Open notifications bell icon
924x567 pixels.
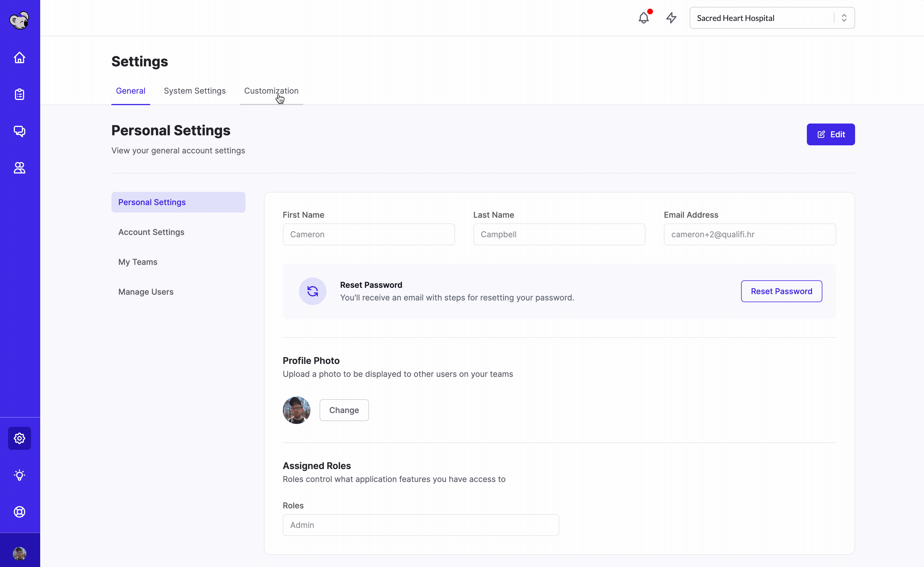point(643,18)
